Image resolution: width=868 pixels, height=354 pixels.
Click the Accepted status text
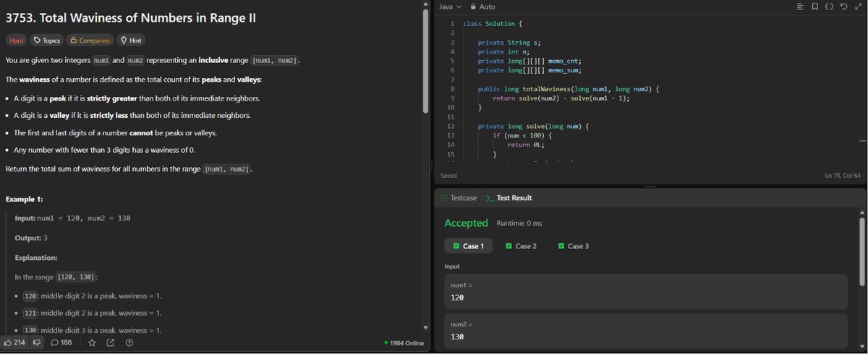pyautogui.click(x=466, y=223)
